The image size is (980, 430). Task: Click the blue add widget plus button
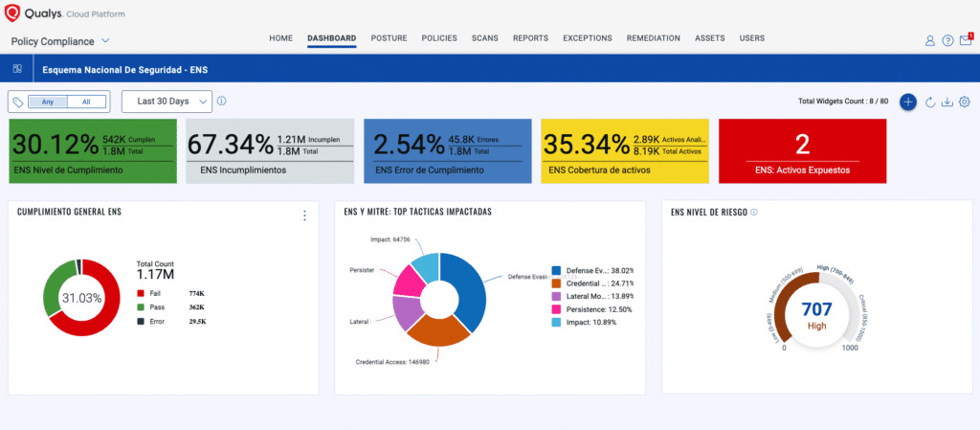click(908, 102)
